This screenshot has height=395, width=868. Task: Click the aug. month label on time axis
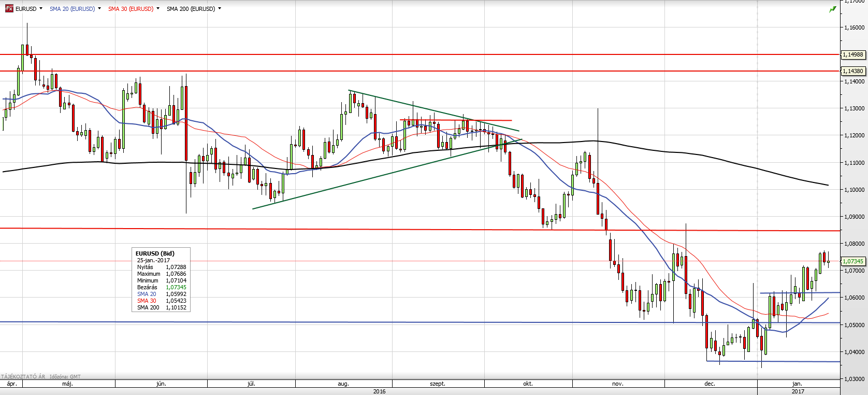coord(343,384)
